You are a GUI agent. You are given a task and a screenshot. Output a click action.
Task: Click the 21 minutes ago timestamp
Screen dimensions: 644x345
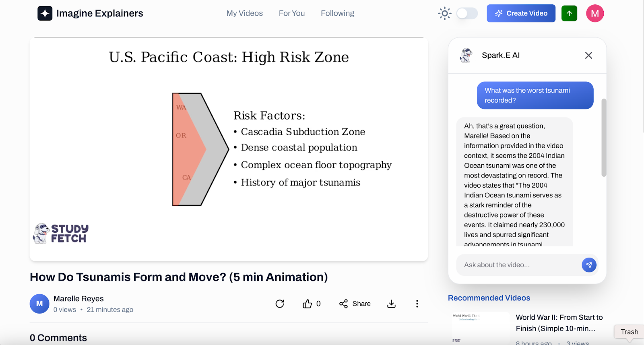110,310
